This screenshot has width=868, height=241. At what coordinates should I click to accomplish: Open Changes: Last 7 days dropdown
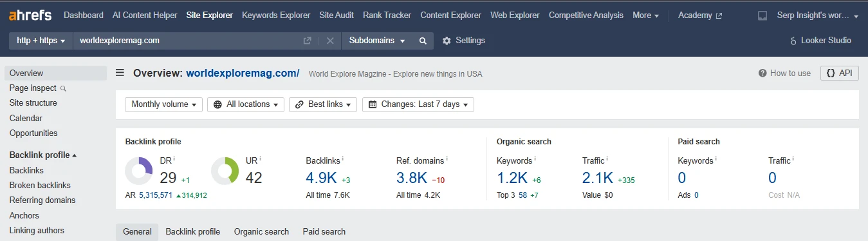click(x=418, y=104)
